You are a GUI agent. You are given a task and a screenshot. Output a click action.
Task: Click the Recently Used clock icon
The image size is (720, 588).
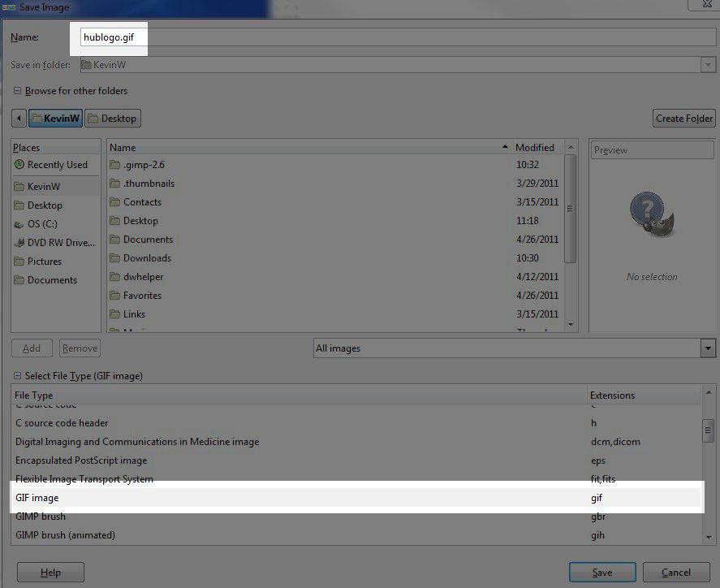[x=19, y=165]
